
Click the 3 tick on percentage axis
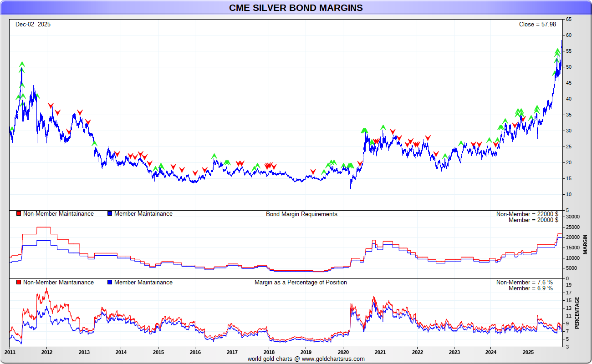click(x=568, y=347)
